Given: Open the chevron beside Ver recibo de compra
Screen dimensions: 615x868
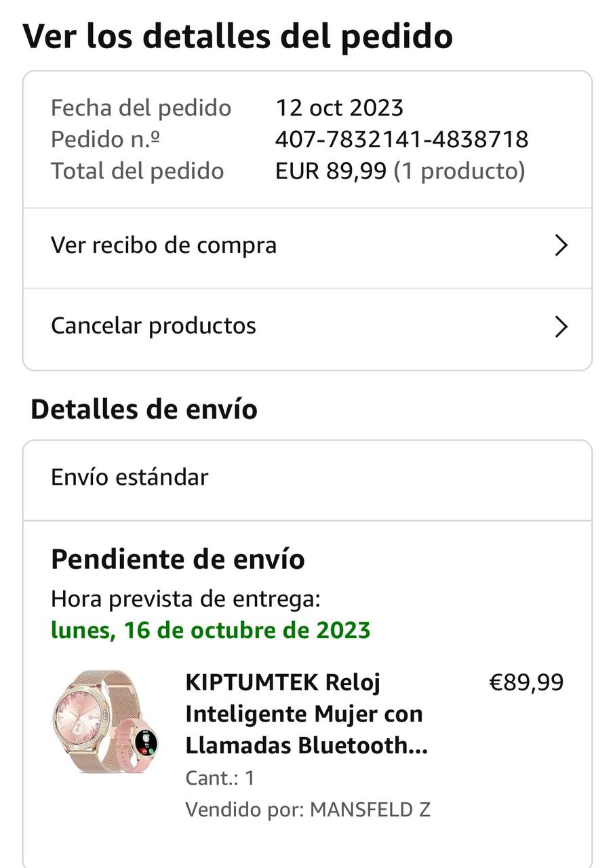Looking at the screenshot, I should pyautogui.click(x=561, y=245).
